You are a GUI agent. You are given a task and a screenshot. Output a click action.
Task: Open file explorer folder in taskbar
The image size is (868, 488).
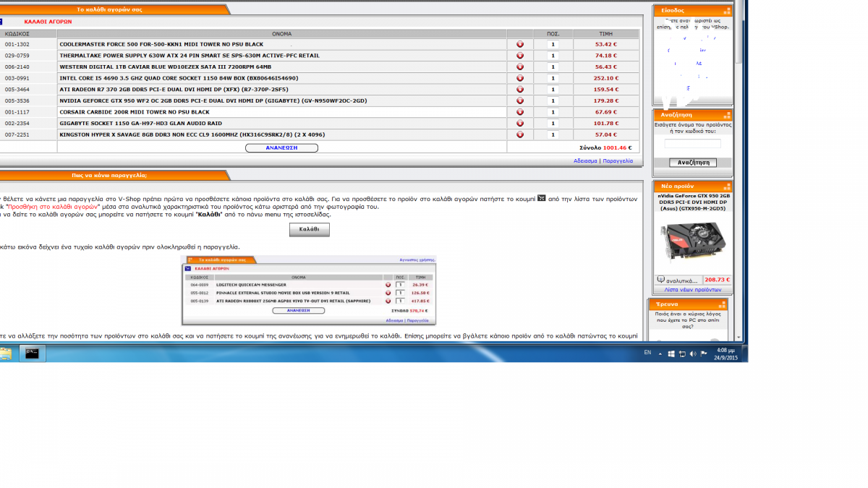5,354
